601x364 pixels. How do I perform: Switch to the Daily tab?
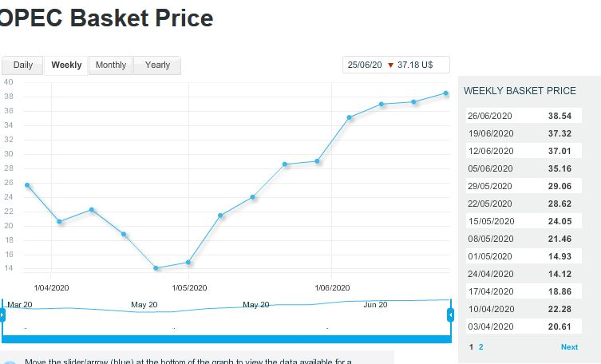point(22,65)
